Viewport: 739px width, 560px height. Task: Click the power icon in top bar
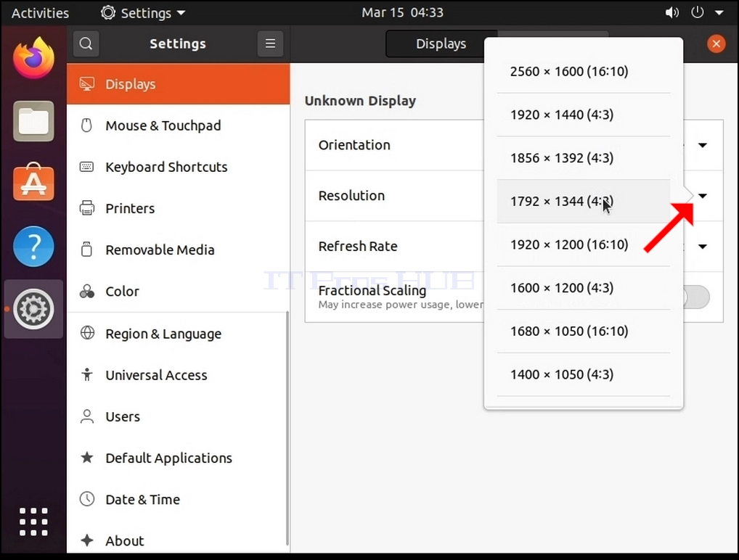click(697, 12)
